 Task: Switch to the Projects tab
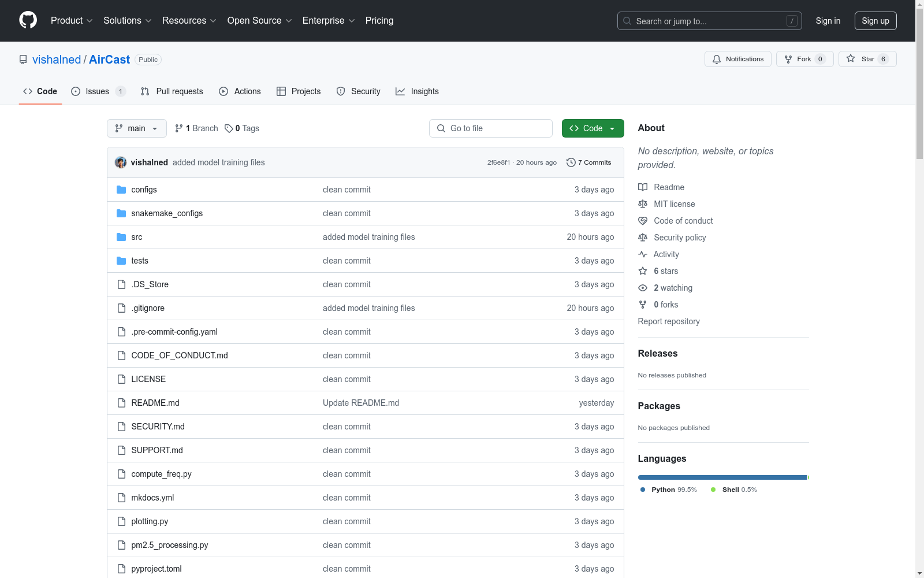[x=299, y=91]
